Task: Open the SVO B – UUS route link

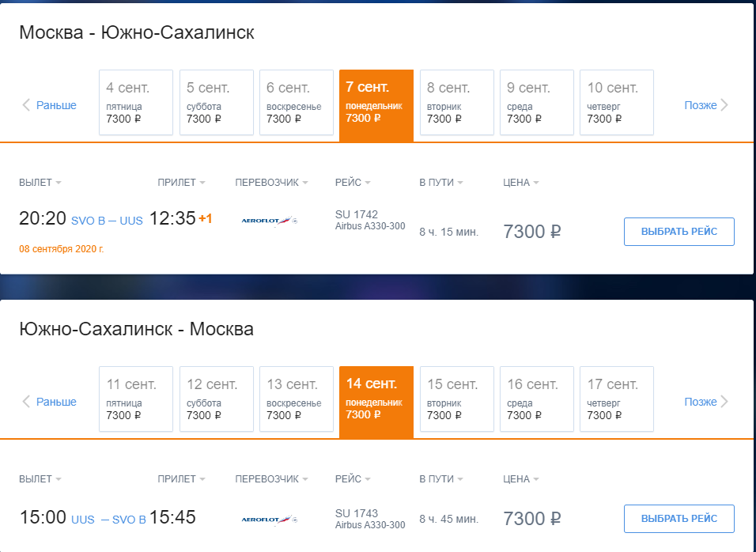Action: [x=107, y=221]
